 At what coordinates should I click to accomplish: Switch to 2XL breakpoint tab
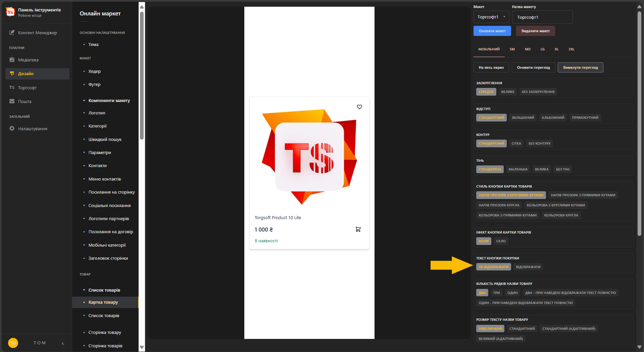(571, 49)
